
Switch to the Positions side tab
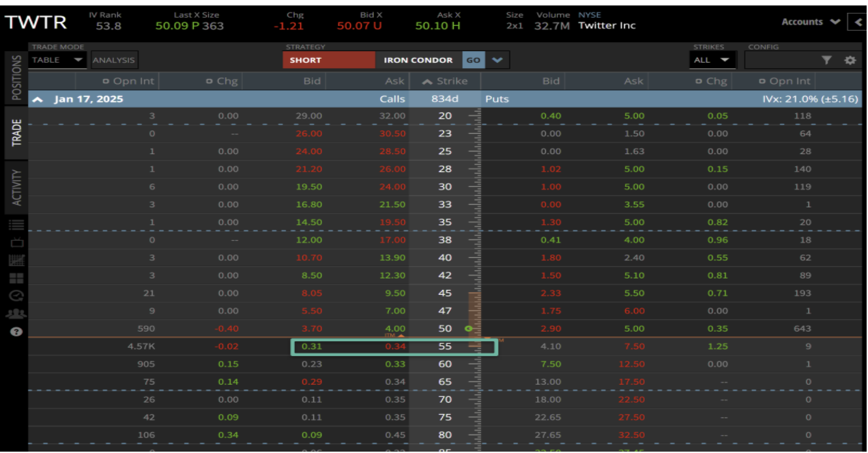(x=16, y=76)
